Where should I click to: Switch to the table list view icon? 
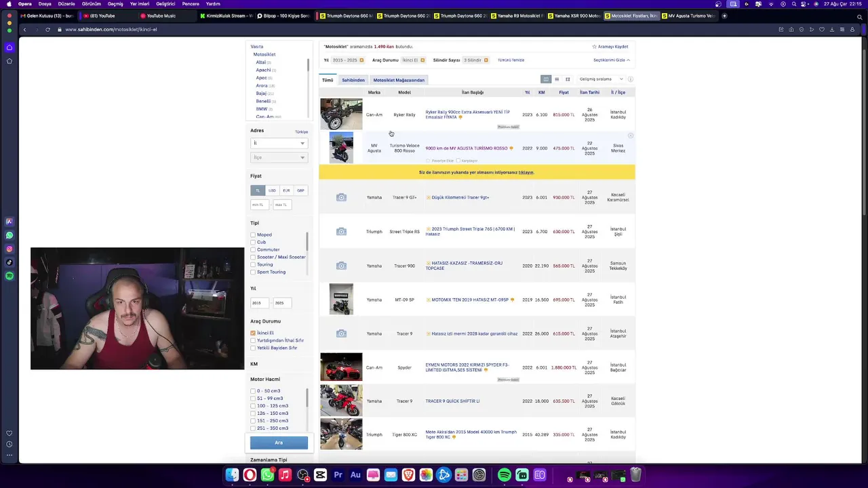[x=557, y=79]
